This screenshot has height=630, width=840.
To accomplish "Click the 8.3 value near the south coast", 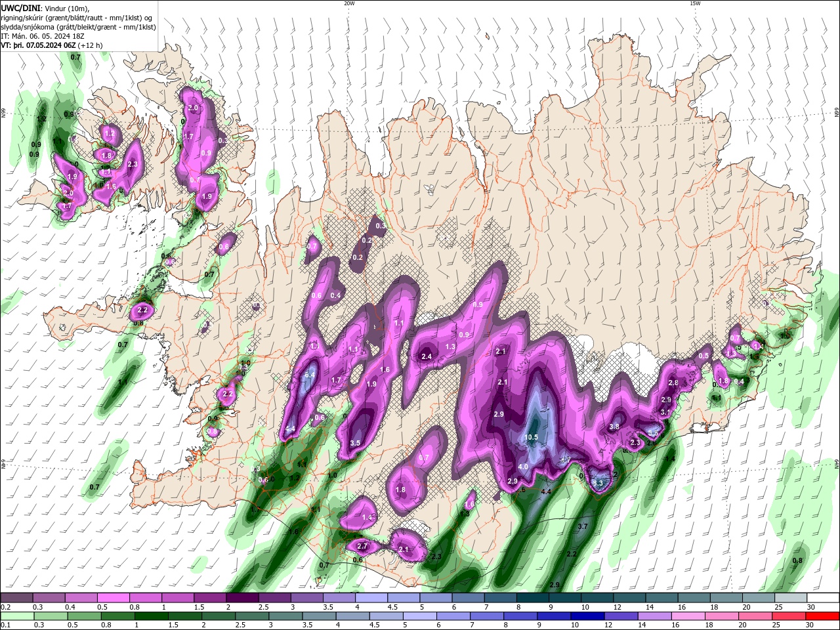I will 598,483.
